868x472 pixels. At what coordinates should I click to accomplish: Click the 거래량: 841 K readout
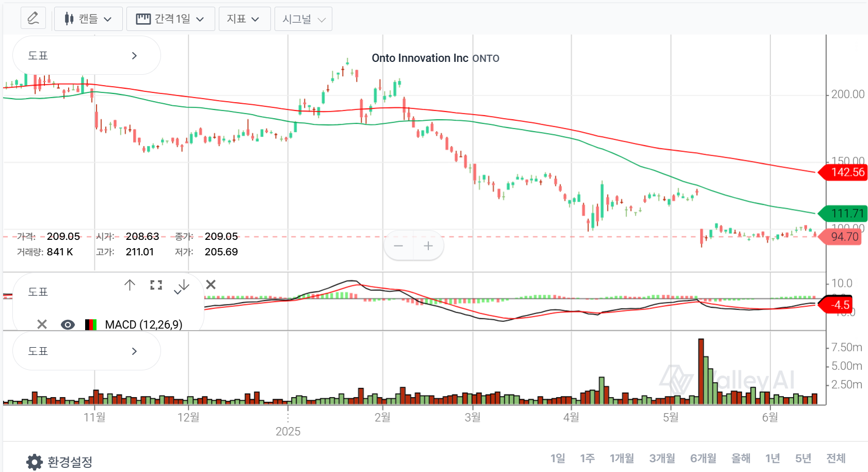point(45,252)
